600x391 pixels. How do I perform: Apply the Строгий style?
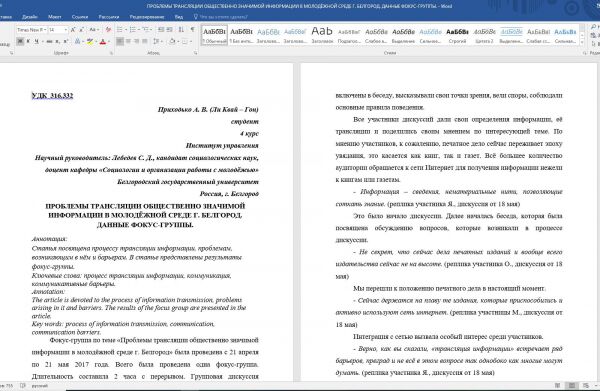pos(457,35)
